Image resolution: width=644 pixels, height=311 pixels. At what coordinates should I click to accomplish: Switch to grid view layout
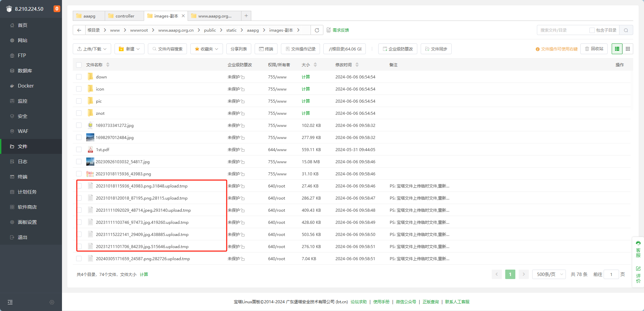[x=628, y=49]
